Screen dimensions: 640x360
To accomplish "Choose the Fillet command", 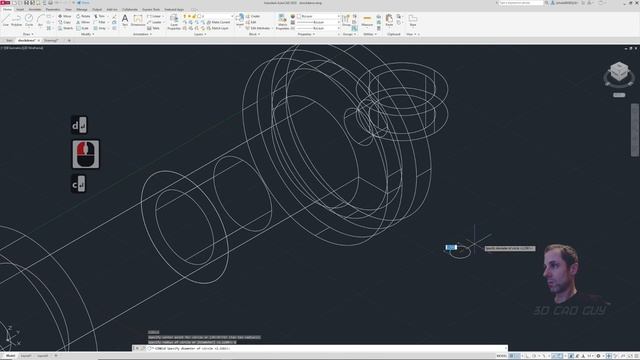I will 100,22.
